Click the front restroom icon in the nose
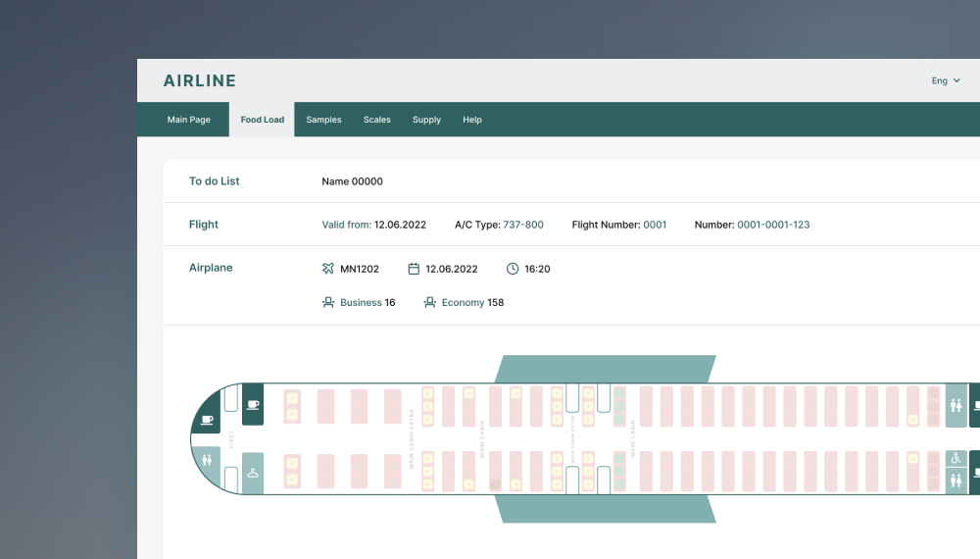Screen dimensions: 980x559 pos(207,460)
